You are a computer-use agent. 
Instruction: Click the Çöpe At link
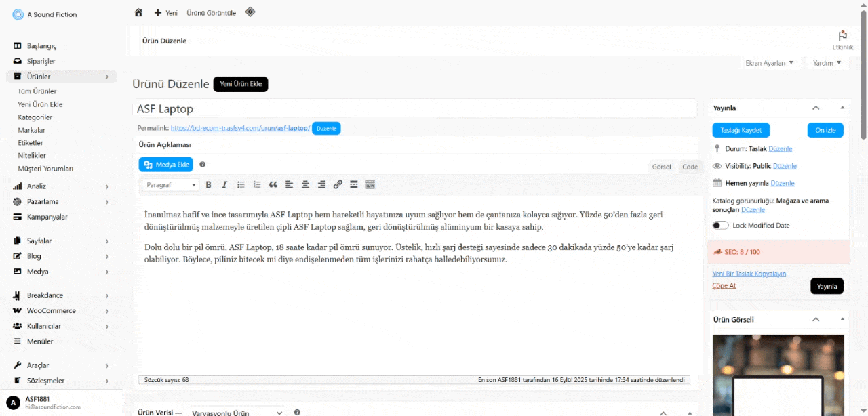tap(724, 285)
